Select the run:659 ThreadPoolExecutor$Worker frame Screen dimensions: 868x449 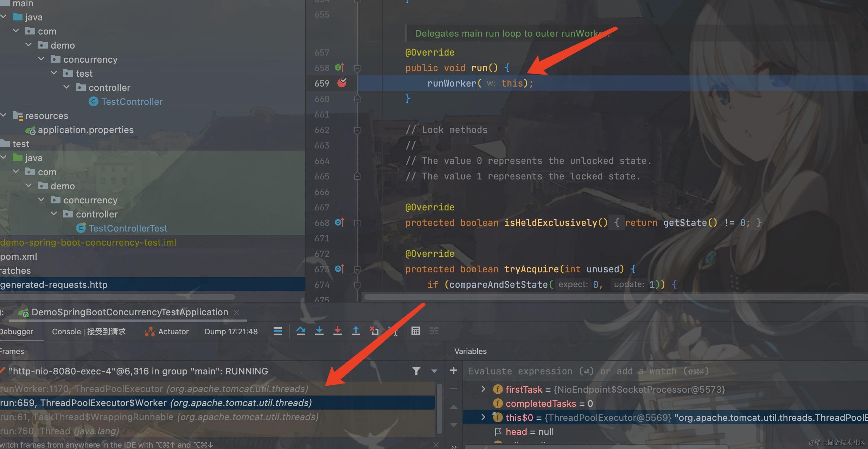pos(217,403)
